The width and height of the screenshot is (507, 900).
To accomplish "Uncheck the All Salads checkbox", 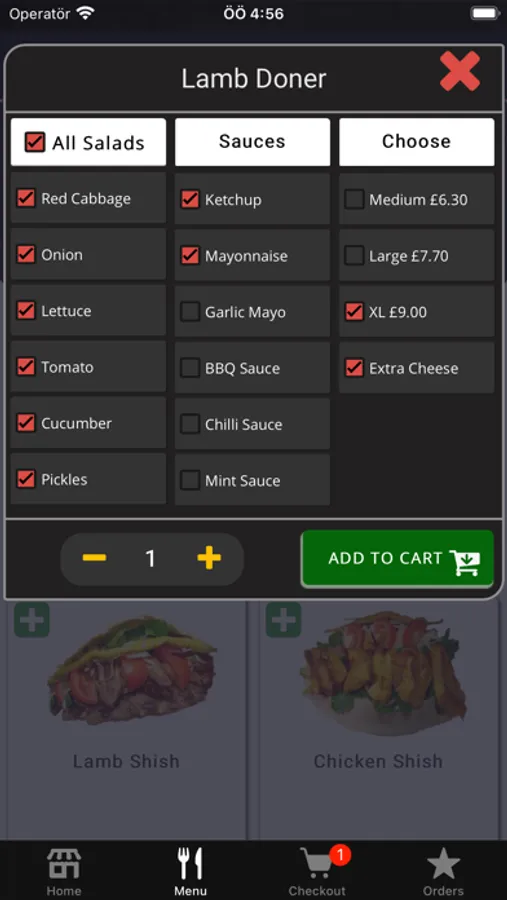I will [35, 142].
